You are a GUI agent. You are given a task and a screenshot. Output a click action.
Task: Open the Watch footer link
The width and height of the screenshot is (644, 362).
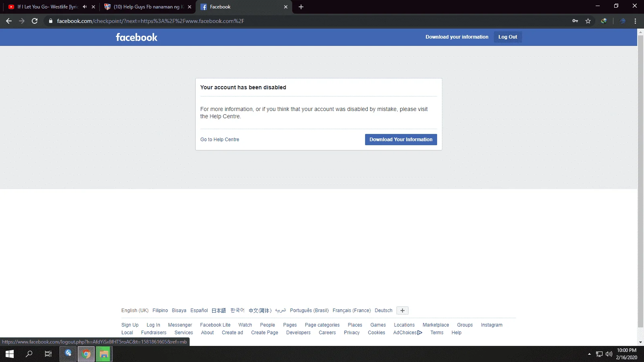coord(245,325)
